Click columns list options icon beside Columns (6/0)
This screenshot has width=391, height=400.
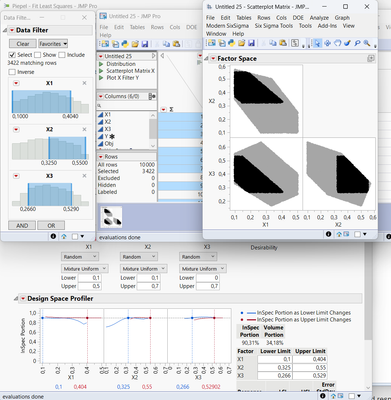point(152,96)
